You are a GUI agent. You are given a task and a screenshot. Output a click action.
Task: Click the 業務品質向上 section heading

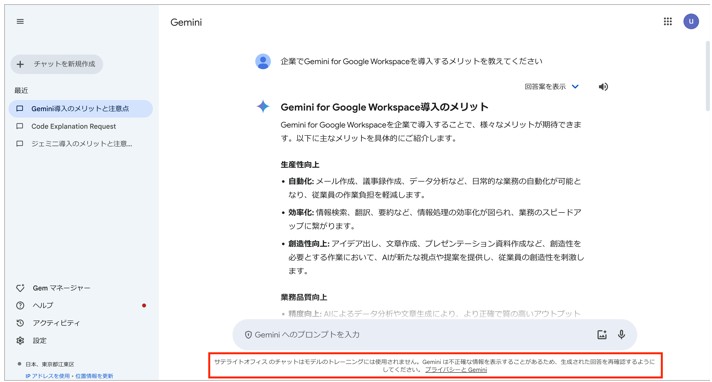(x=303, y=298)
